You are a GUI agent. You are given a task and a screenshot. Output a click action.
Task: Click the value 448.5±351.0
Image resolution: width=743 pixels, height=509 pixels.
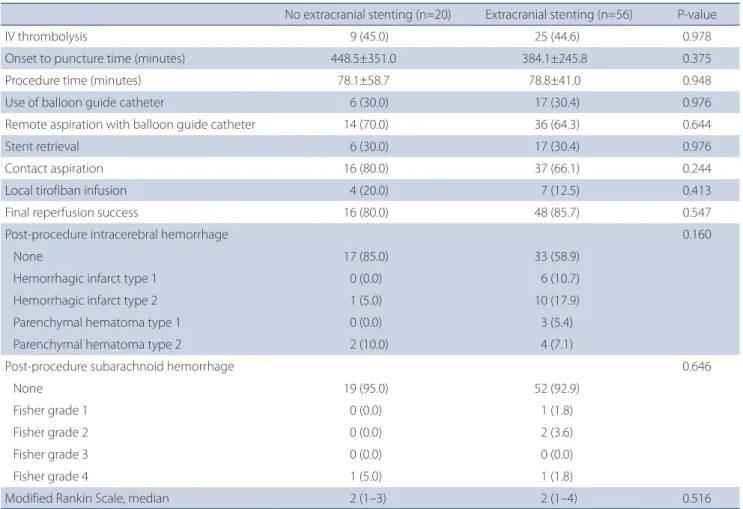(363, 58)
